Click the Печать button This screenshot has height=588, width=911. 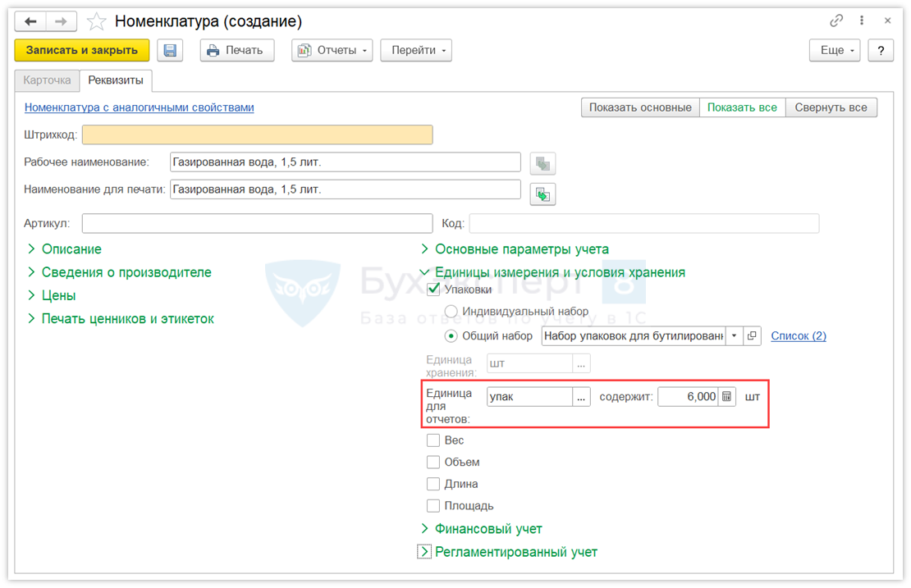pyautogui.click(x=237, y=51)
